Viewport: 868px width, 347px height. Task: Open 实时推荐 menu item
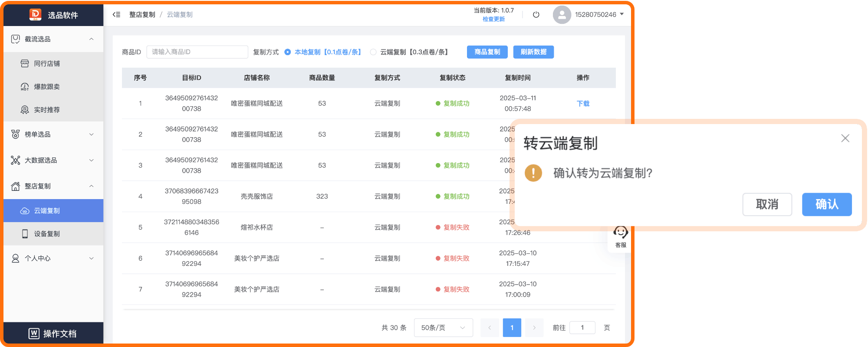click(53, 110)
